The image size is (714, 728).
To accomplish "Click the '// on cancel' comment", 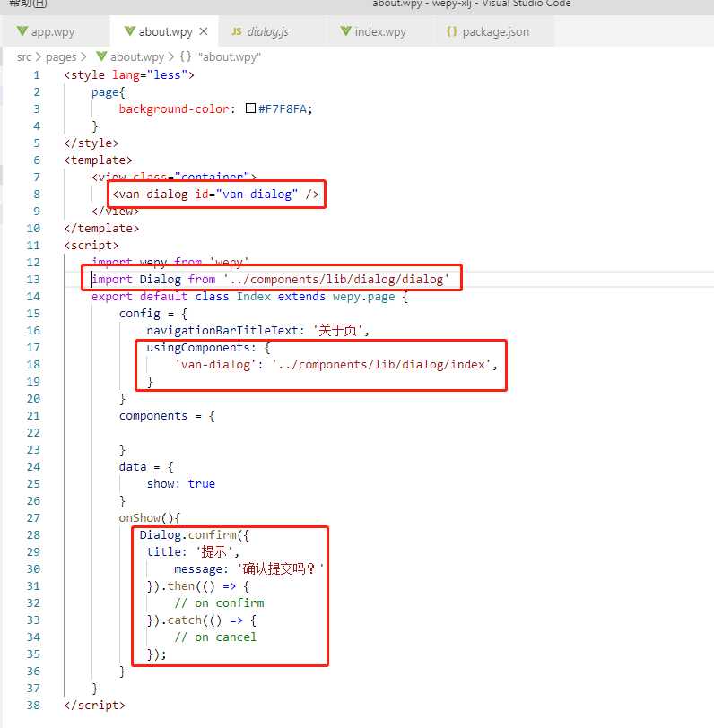I will (x=215, y=637).
